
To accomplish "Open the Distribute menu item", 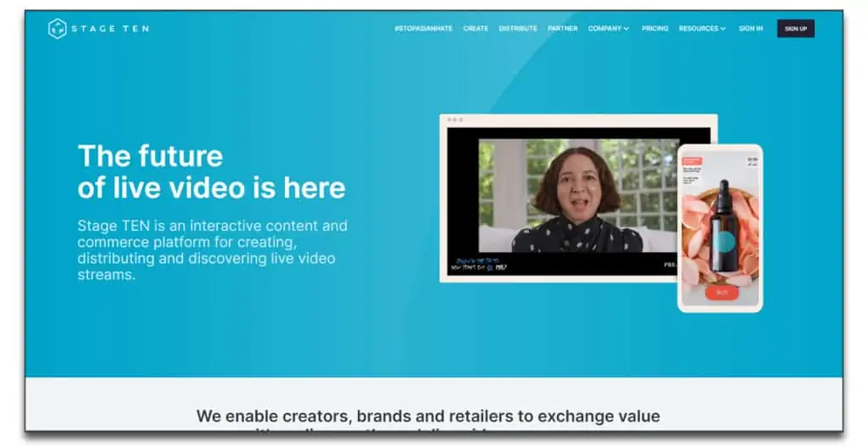I will (518, 28).
